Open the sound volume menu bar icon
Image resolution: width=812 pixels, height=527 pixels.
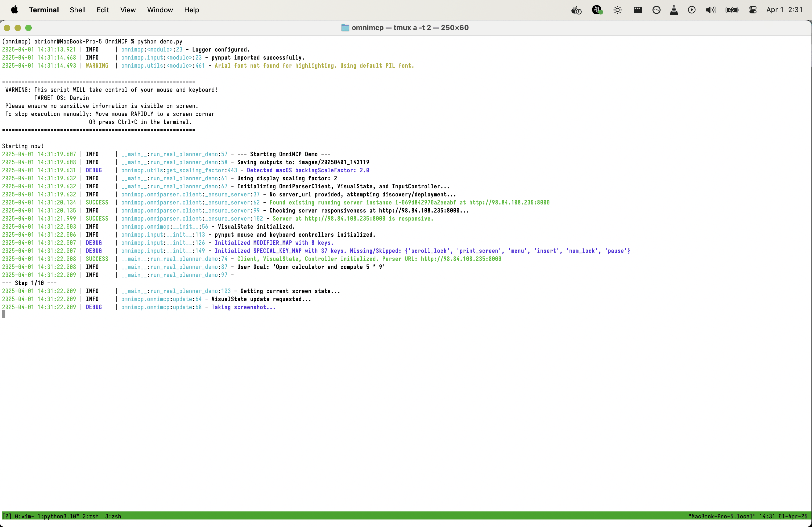pos(710,10)
